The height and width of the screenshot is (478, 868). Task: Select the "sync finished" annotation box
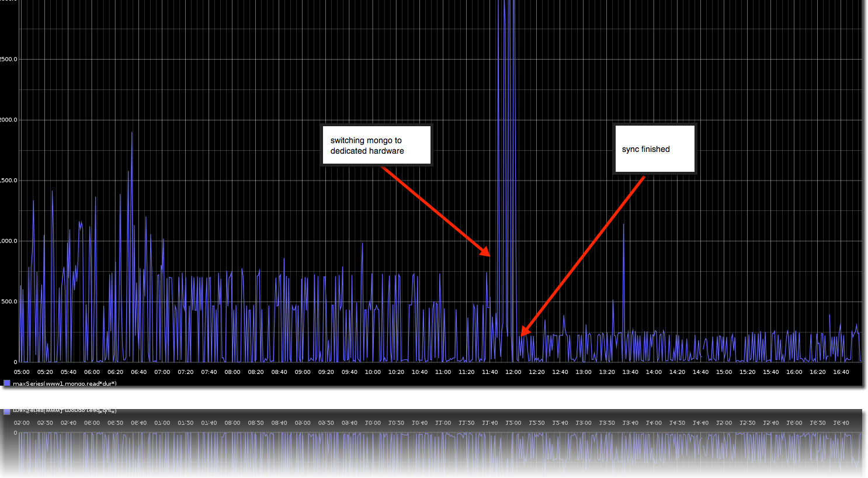655,149
